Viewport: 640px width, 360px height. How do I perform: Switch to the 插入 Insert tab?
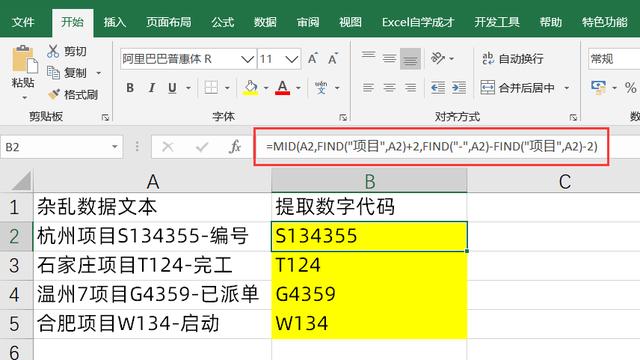115,22
